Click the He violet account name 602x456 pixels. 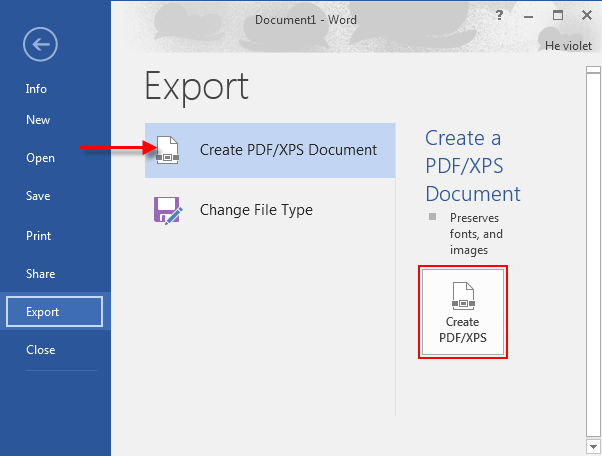[568, 46]
